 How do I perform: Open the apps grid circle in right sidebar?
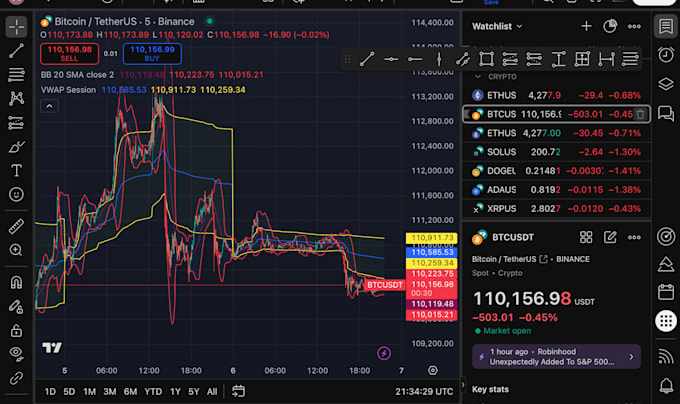tap(666, 321)
